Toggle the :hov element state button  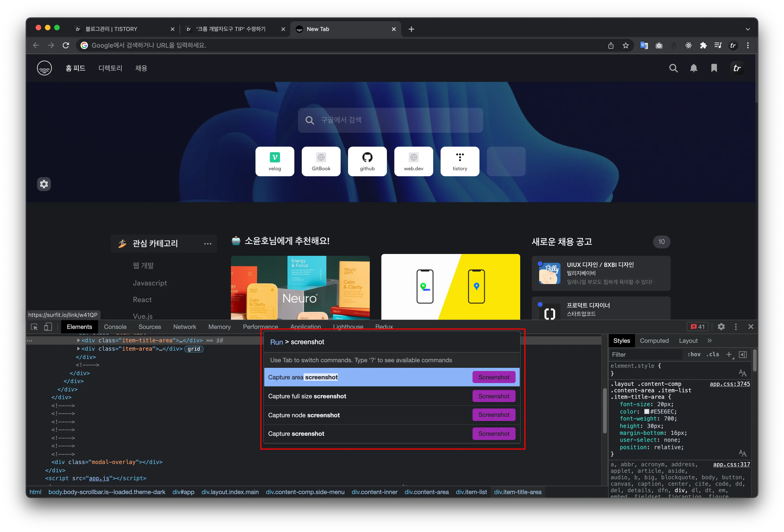tap(694, 354)
